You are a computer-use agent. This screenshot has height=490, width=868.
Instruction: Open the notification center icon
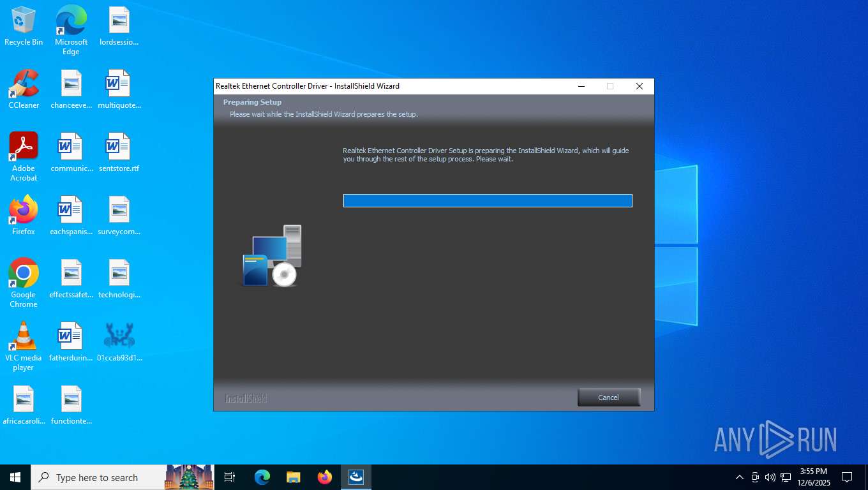click(x=847, y=477)
